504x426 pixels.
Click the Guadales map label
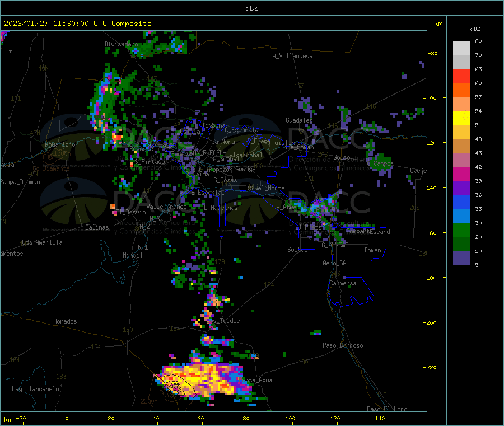[x=299, y=120]
